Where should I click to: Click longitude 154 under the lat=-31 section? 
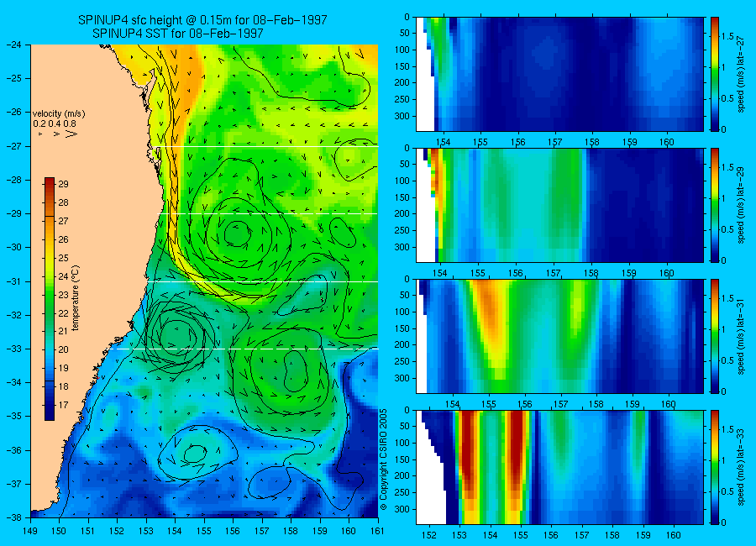(x=452, y=404)
